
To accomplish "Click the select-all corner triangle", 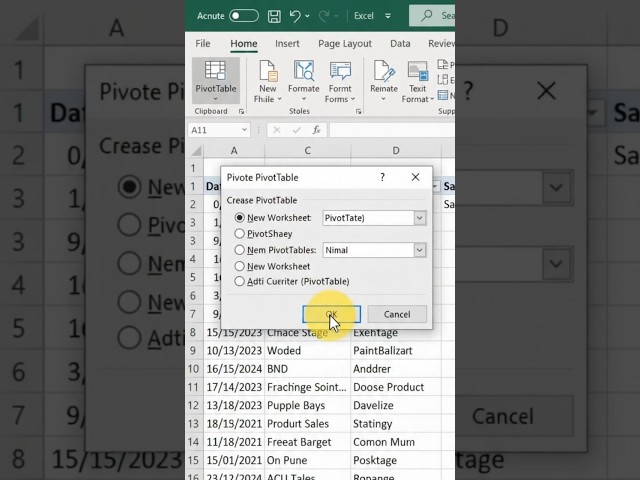I will (x=197, y=151).
